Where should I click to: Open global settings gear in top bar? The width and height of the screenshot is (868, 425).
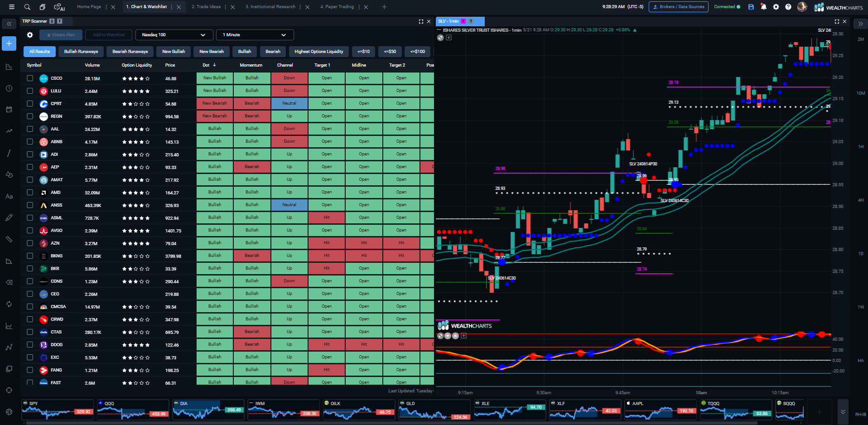[x=776, y=7]
